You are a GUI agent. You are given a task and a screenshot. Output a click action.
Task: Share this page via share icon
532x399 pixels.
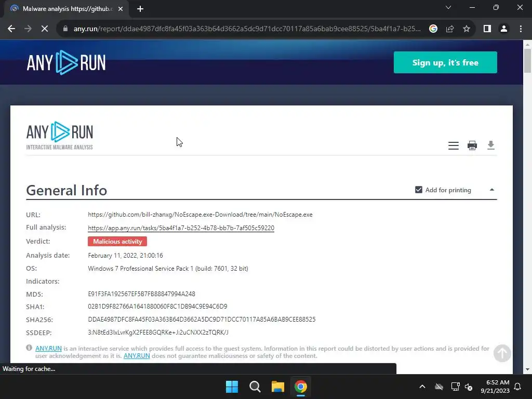(450, 29)
